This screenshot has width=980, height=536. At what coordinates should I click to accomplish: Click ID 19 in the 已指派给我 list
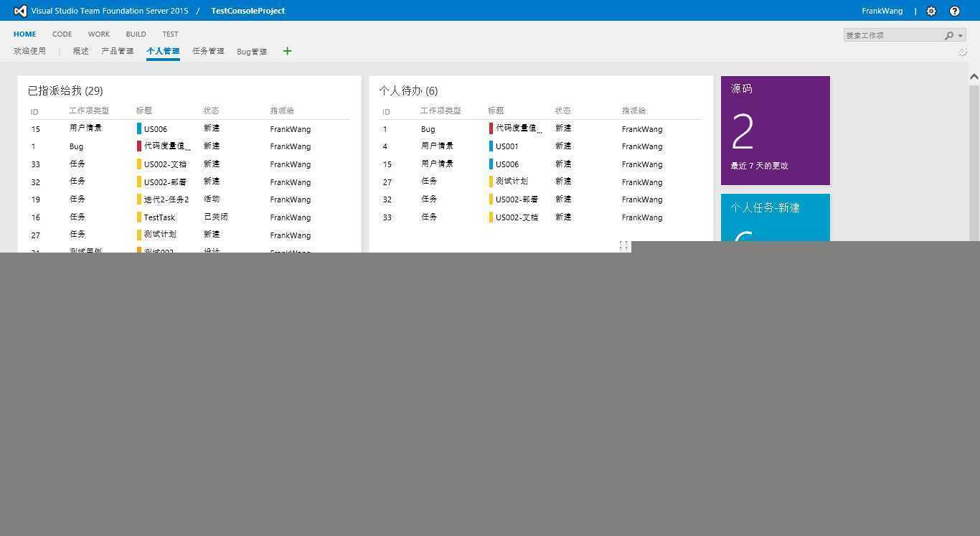tap(36, 199)
